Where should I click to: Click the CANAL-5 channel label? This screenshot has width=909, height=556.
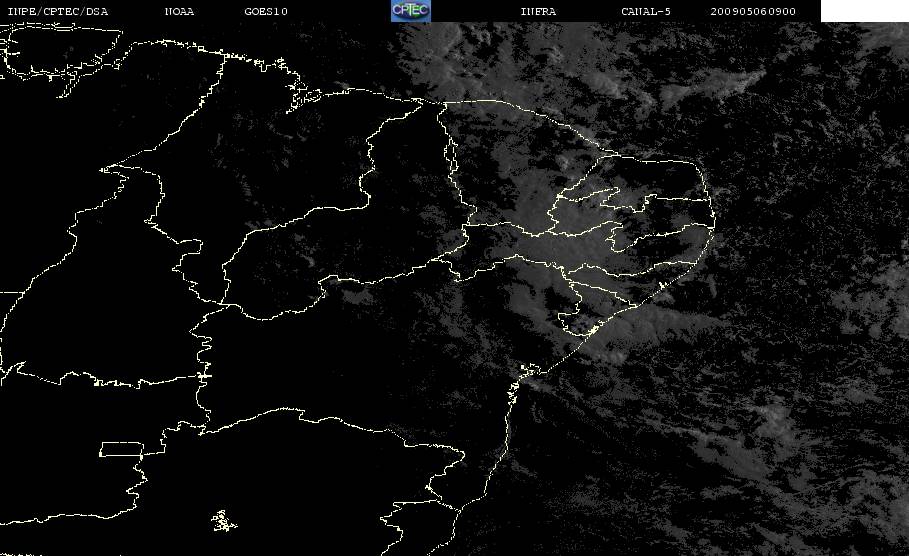pos(646,12)
